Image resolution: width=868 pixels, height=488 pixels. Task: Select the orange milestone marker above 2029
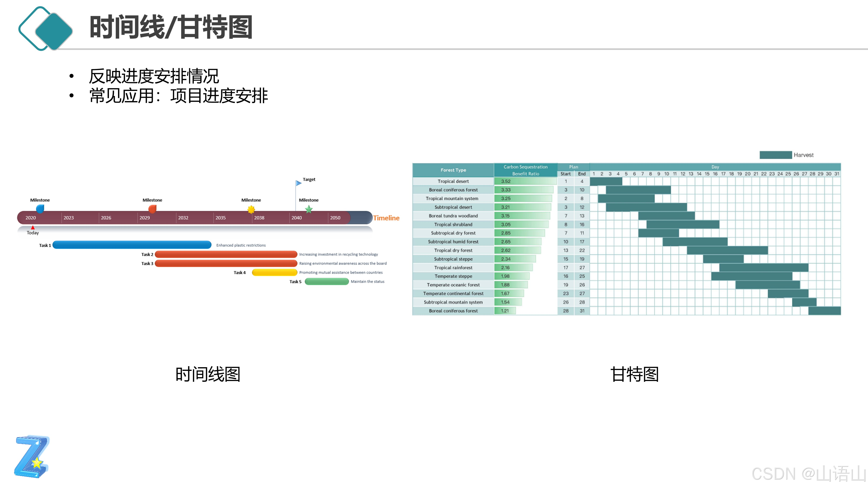click(152, 209)
